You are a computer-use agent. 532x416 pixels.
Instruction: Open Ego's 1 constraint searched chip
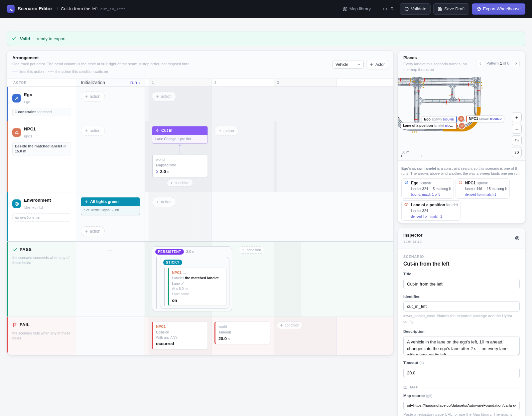[x=42, y=112]
